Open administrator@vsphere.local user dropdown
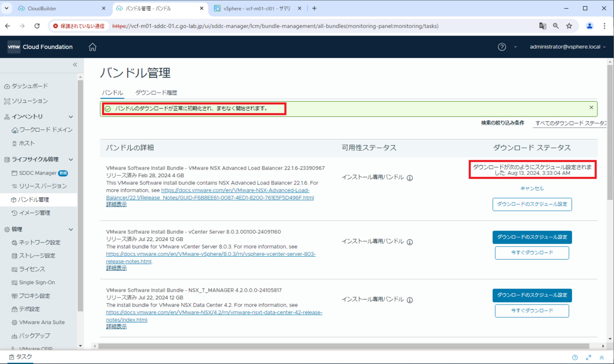614x364 pixels. pos(568,47)
